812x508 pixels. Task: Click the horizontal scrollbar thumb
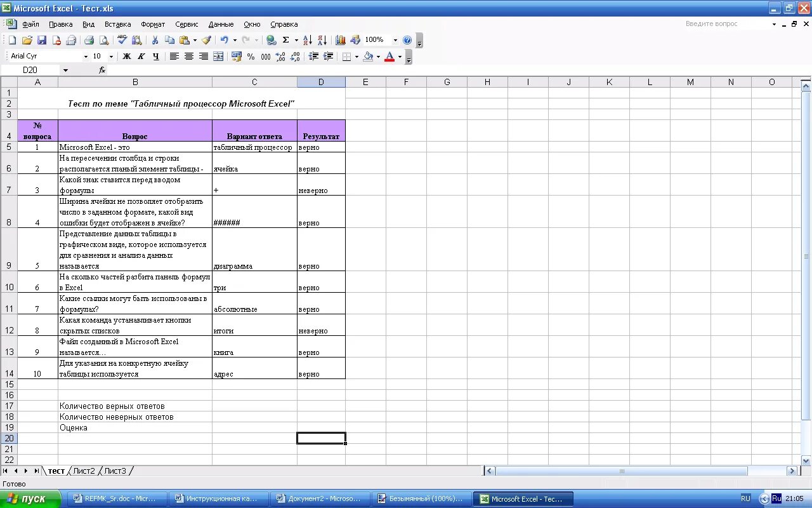point(622,471)
